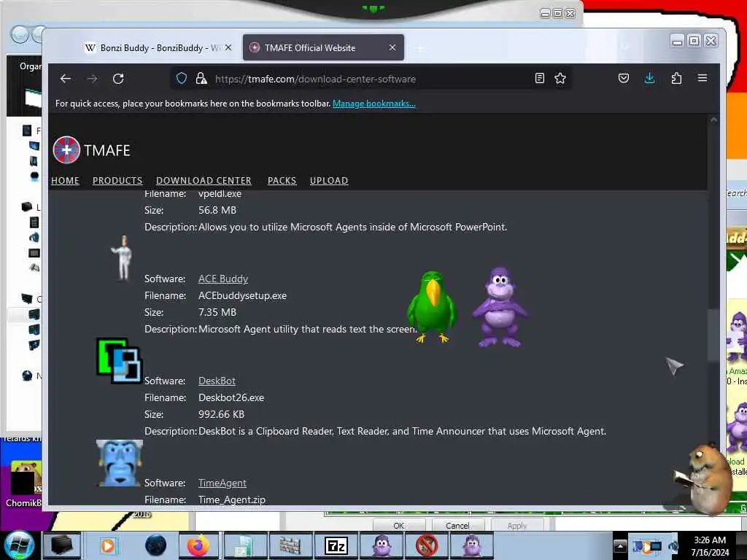Click the ACEbuddysetup.exe filename text
747x560 pixels.
pos(242,296)
